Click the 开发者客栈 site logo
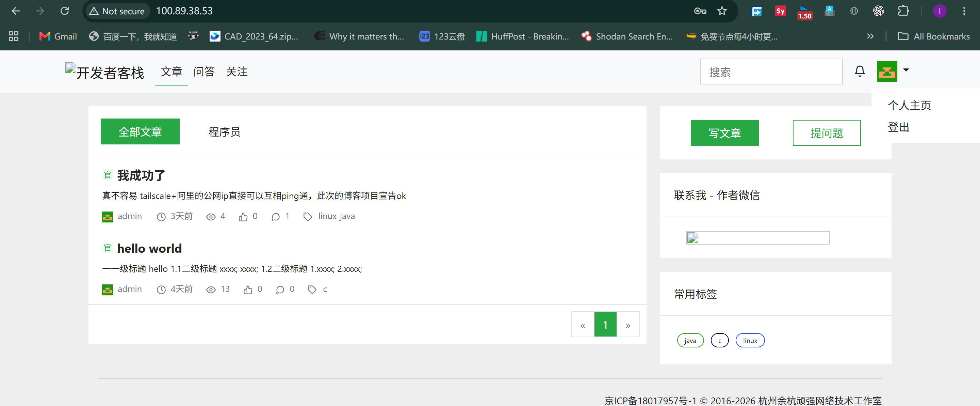980x406 pixels. (x=104, y=72)
